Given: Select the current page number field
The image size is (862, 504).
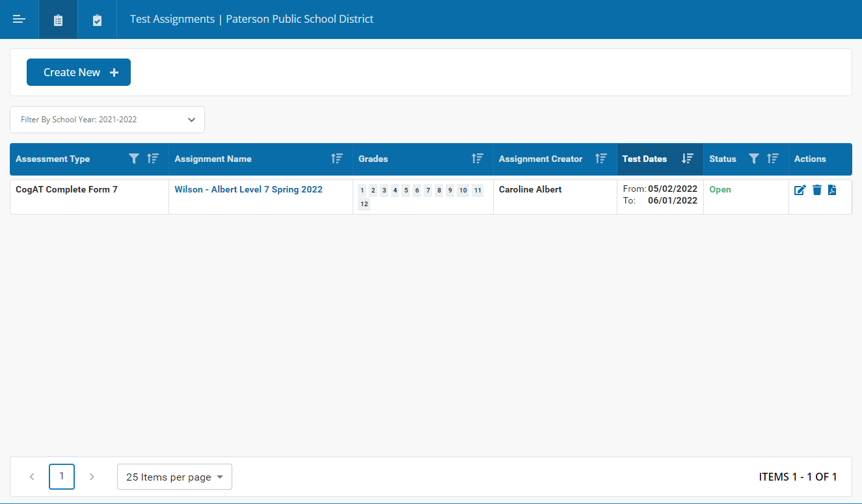Looking at the screenshot, I should [61, 477].
